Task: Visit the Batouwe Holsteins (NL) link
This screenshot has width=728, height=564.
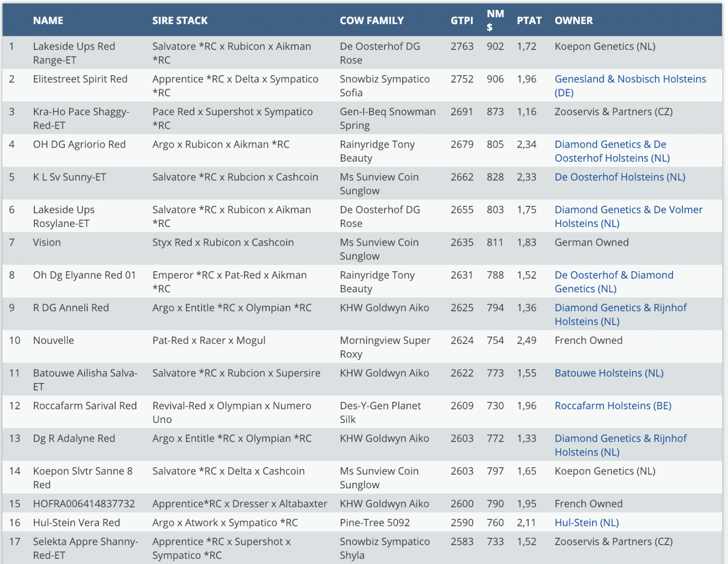Action: [x=609, y=373]
